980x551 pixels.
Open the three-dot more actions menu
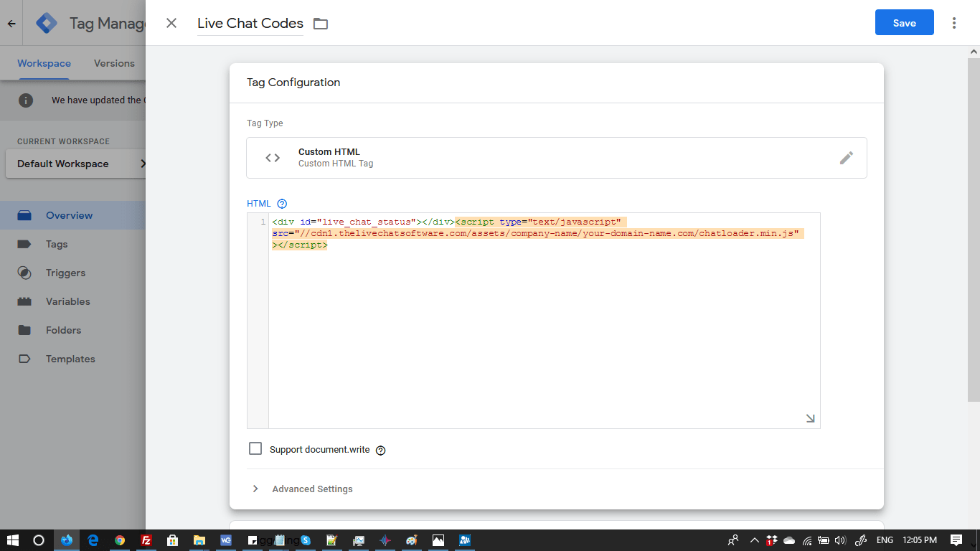click(954, 23)
